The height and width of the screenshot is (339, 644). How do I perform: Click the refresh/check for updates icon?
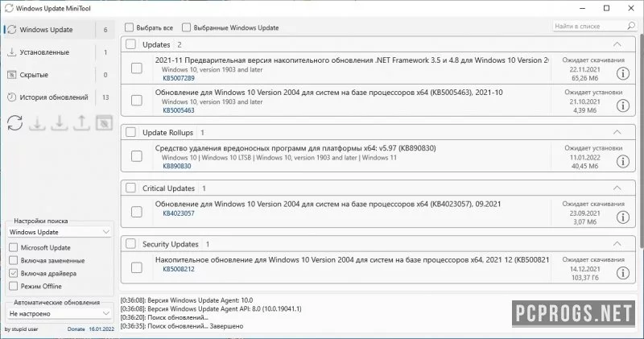(x=15, y=123)
